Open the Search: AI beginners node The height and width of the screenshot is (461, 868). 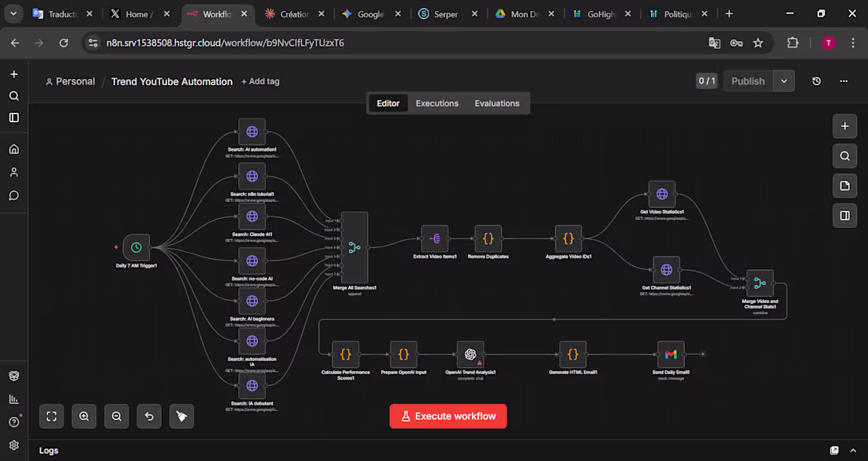252,301
